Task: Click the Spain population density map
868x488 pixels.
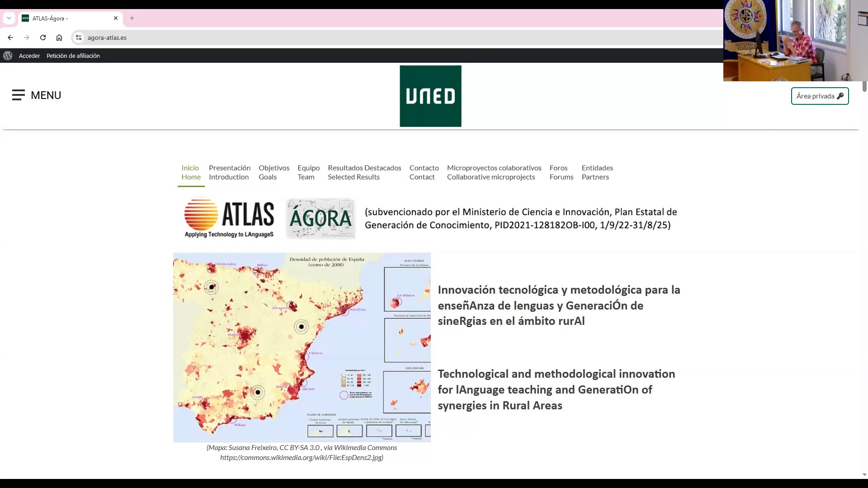Action: pyautogui.click(x=302, y=347)
